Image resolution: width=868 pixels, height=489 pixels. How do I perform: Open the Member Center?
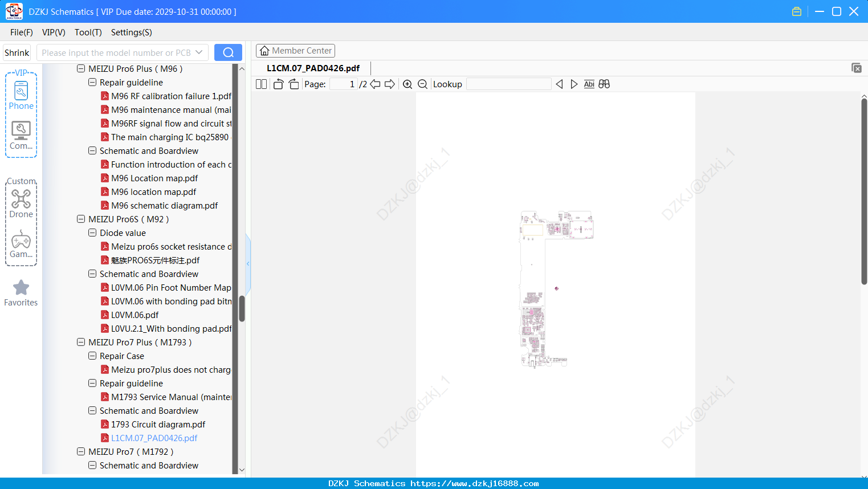295,51
